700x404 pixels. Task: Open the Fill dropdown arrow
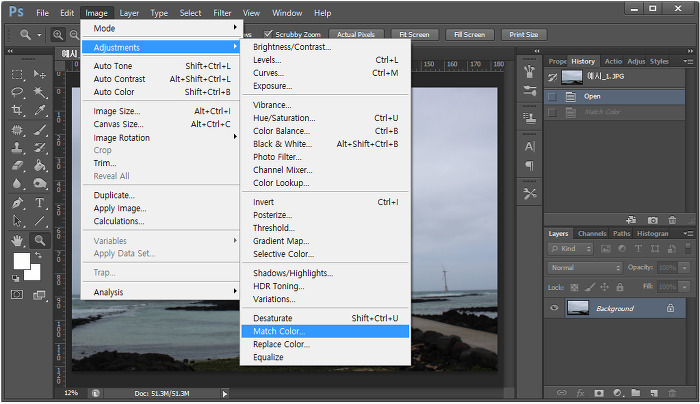pos(684,287)
